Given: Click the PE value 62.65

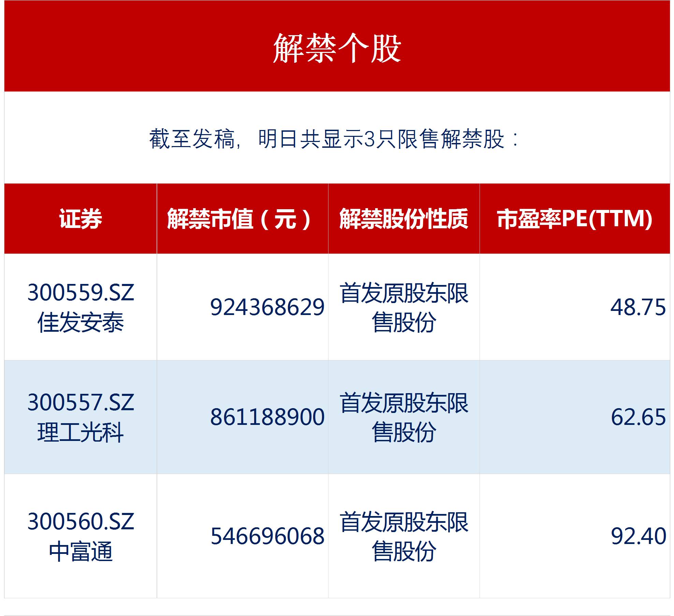Looking at the screenshot, I should coord(638,417).
